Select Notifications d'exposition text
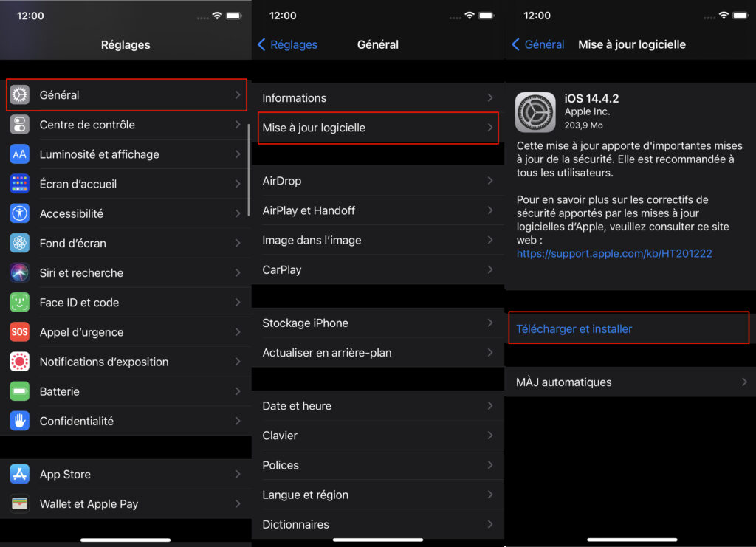 pos(104,362)
